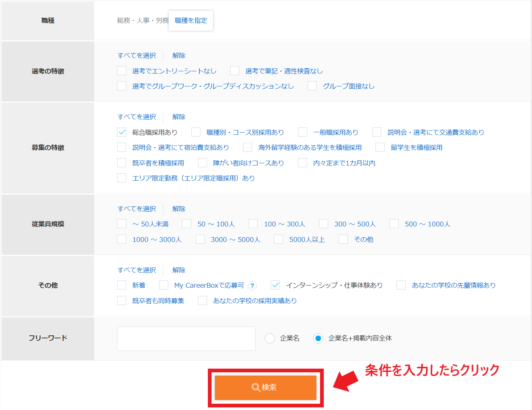Viewport: 532px width, 410px height.
Task: Open the 職種を指定 job type selector
Action: [x=191, y=21]
